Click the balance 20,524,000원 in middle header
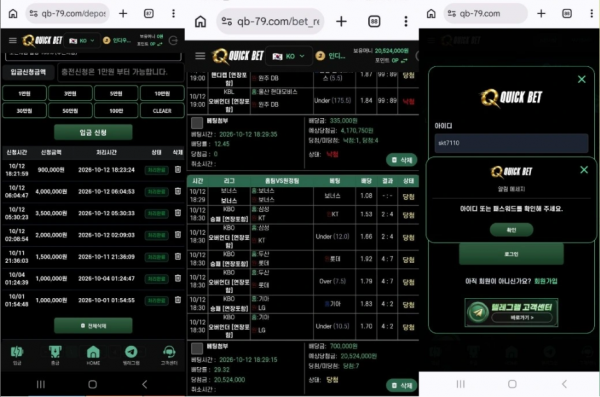 click(x=391, y=51)
